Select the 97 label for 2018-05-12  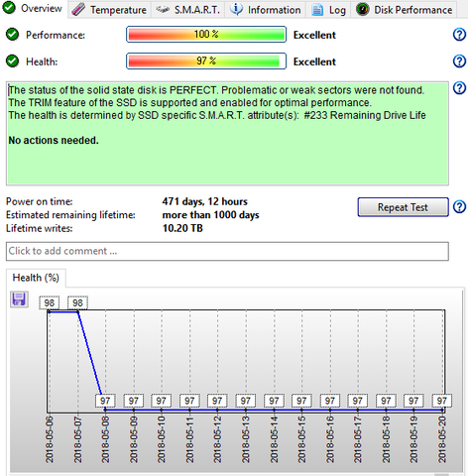pyautogui.click(x=217, y=401)
